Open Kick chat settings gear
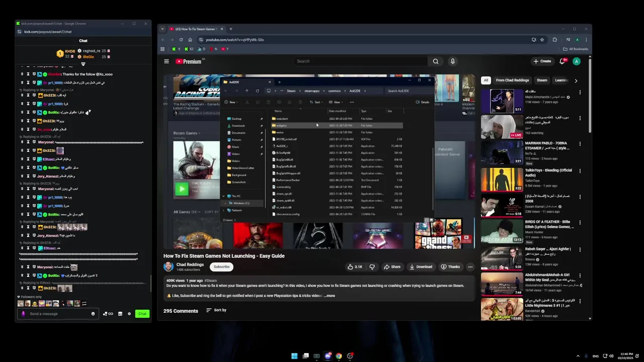 click(x=129, y=314)
